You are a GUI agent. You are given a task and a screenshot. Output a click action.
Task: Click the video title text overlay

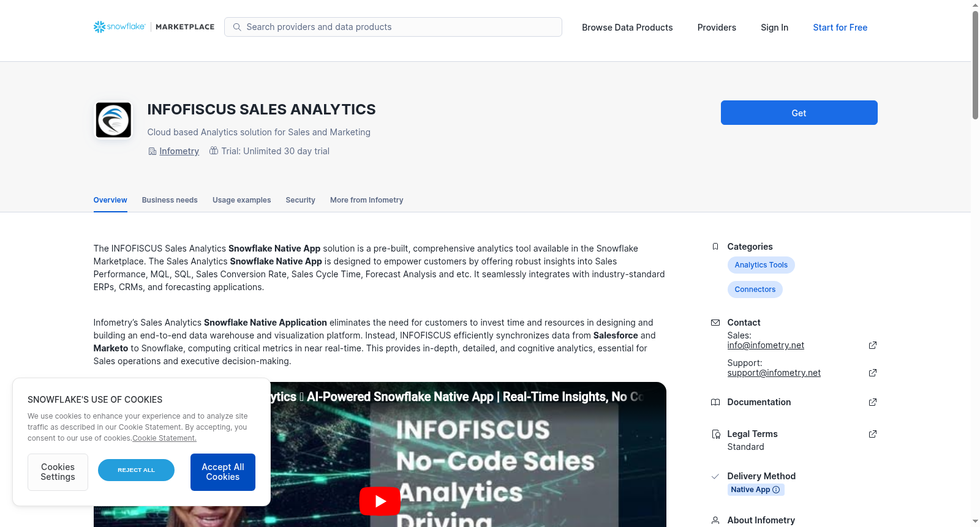(456, 397)
